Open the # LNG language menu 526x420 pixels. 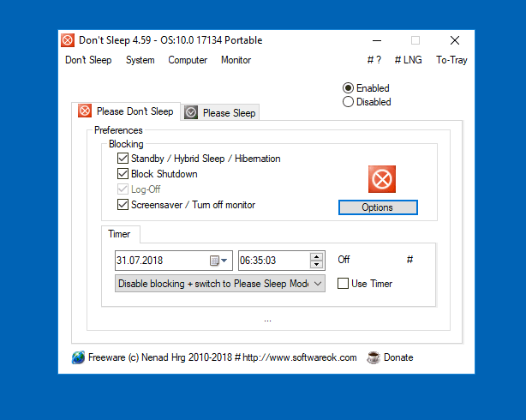409,60
